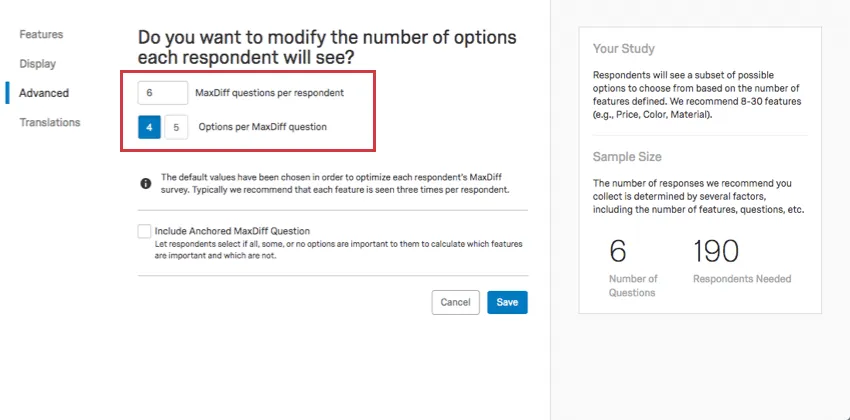The image size is (850, 420).
Task: Click the MaxDiff questions per respondent label
Action: 270,93
